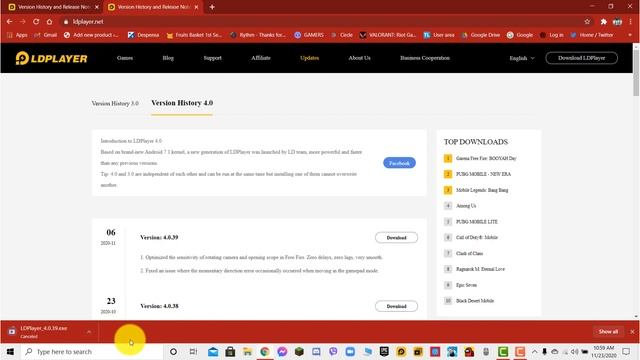
Task: Click the canceled LDPlayer_4.0.39.exe download item
Action: click(44, 332)
